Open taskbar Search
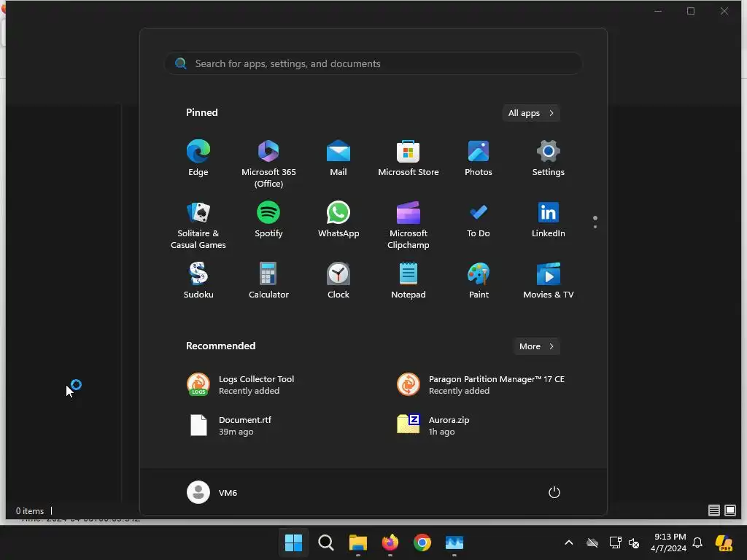The height and width of the screenshot is (560, 747). click(326, 542)
